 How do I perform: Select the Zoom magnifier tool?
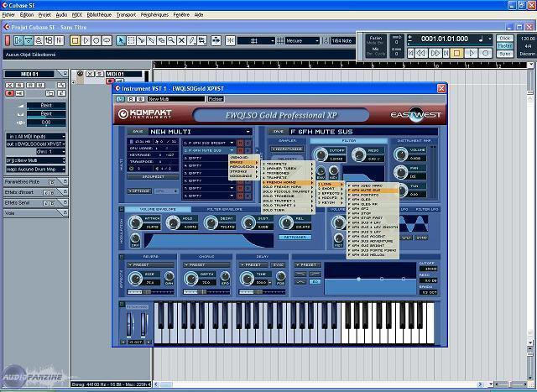(x=171, y=41)
